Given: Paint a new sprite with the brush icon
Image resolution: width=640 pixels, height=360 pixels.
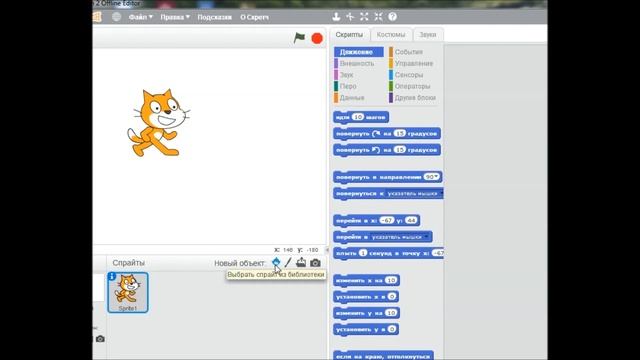Looking at the screenshot, I should [x=288, y=262].
